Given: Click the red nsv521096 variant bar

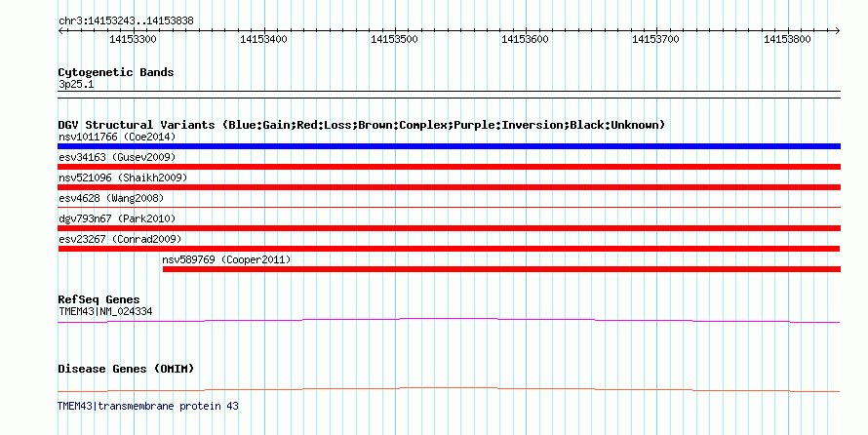Looking at the screenshot, I should 449,187.
